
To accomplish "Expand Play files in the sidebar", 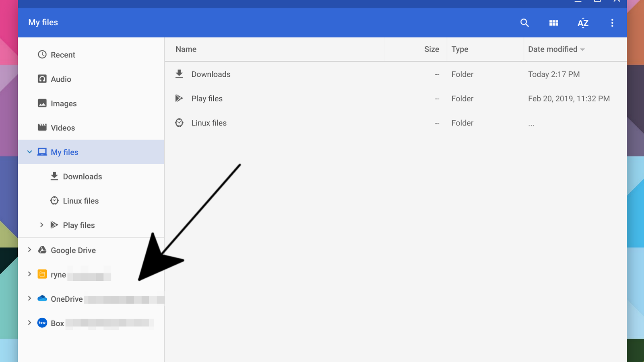I will [x=41, y=225].
